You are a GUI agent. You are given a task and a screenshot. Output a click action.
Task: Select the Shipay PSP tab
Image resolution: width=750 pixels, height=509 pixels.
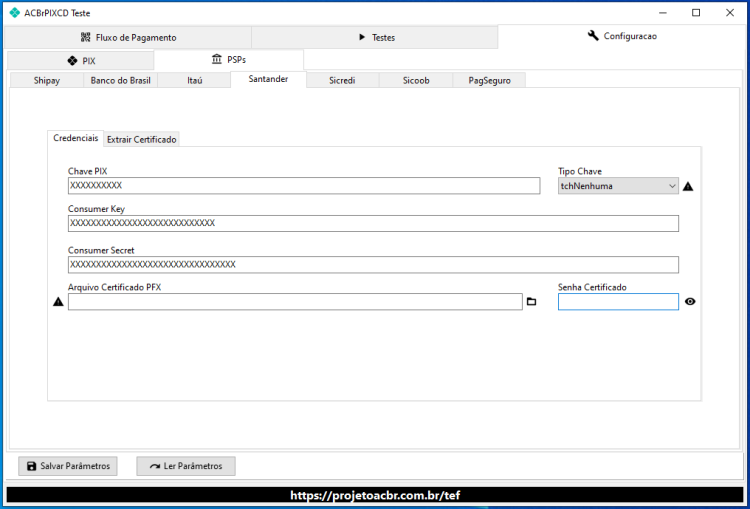pyautogui.click(x=47, y=80)
